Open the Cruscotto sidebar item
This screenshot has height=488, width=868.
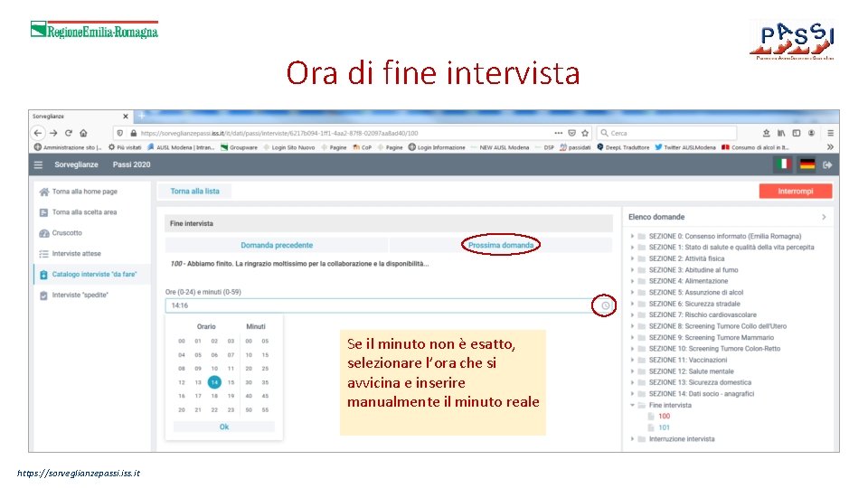coord(67,233)
